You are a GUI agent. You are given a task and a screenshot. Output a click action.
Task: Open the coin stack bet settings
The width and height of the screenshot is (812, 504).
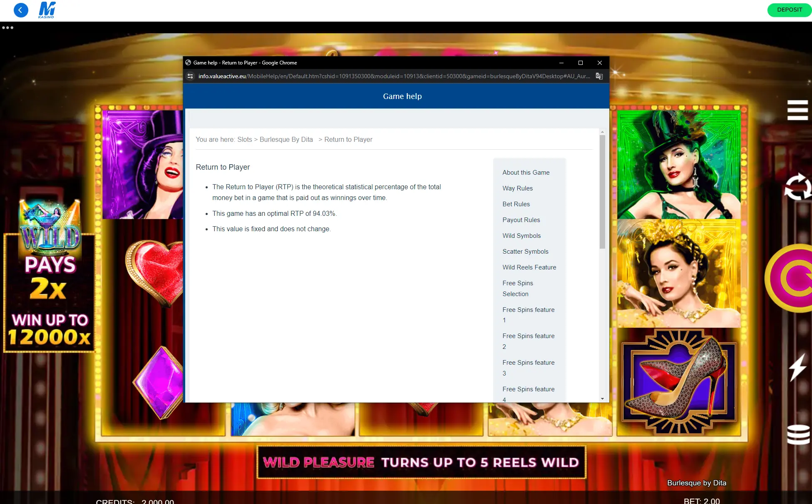pos(798,435)
